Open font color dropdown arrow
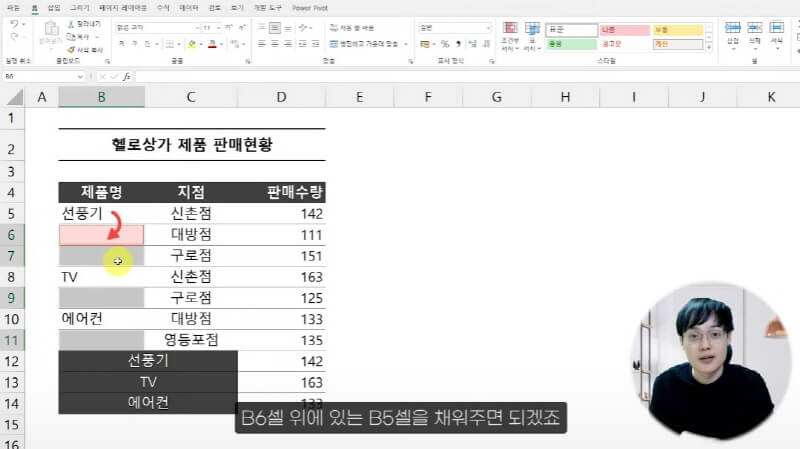Image resolution: width=800 pixels, height=449 pixels. pos(221,44)
